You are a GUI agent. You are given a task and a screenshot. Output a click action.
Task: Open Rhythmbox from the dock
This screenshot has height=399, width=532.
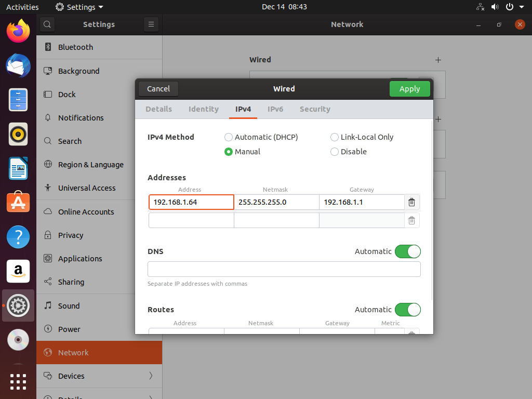click(x=18, y=134)
